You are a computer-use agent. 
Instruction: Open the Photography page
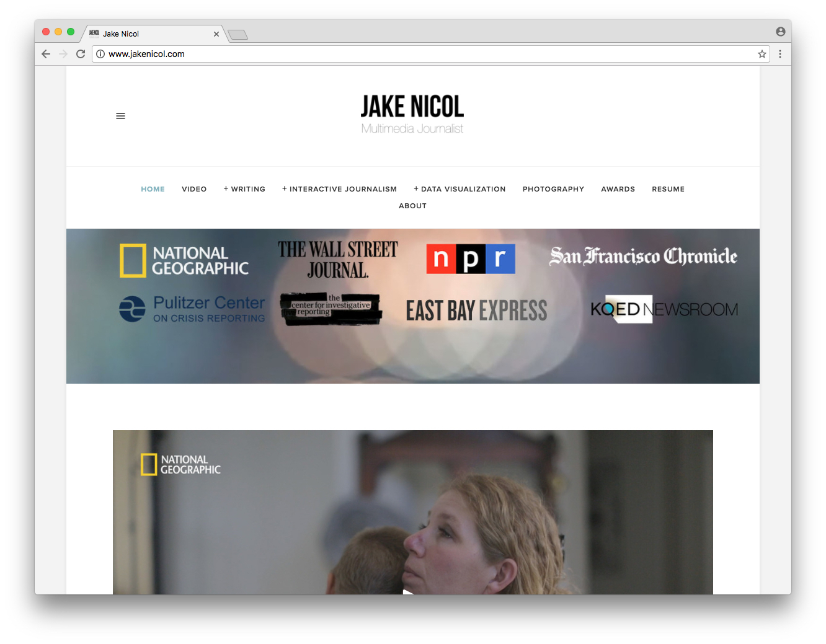coord(553,189)
